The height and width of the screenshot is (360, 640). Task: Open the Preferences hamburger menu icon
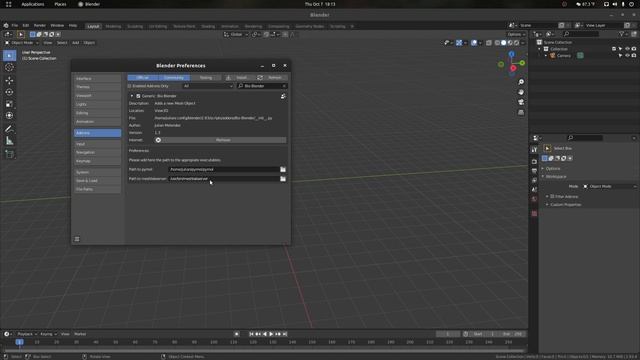pos(77,239)
